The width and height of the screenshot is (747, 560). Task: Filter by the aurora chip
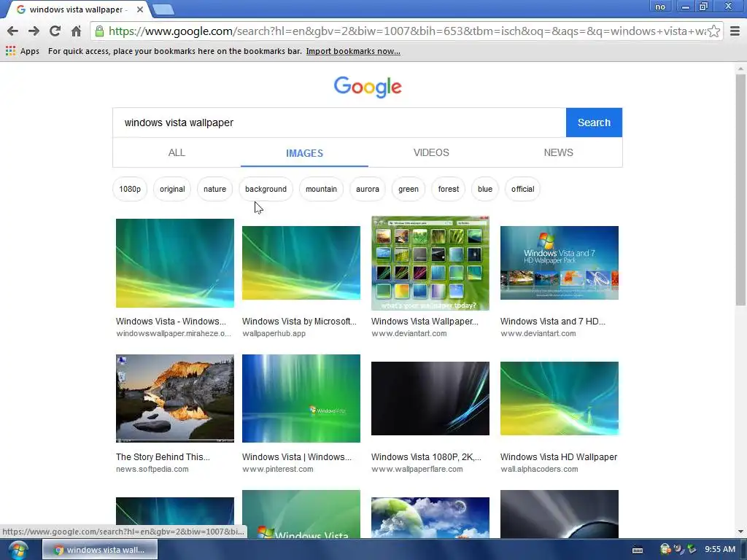368,189
